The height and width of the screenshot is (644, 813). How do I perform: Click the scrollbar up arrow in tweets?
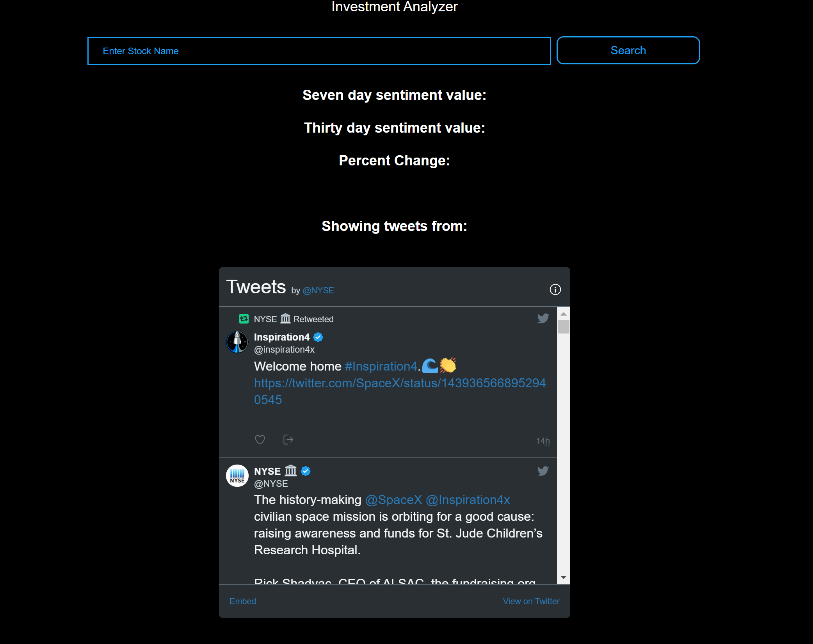pos(563,314)
